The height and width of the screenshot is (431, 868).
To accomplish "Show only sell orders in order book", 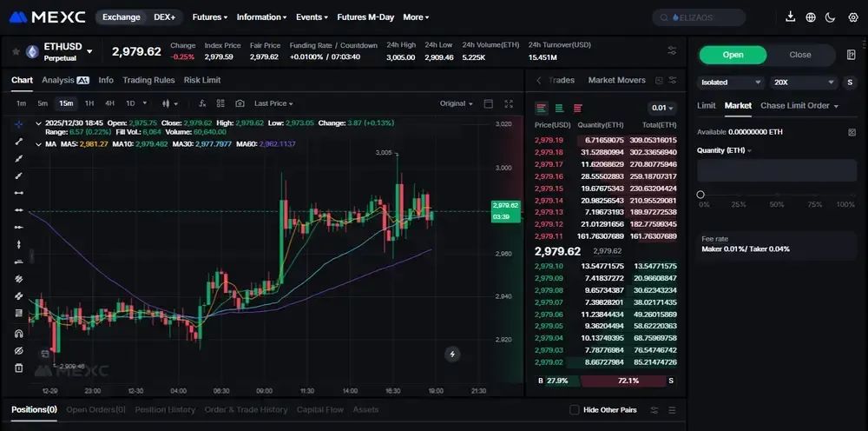I will pos(578,108).
